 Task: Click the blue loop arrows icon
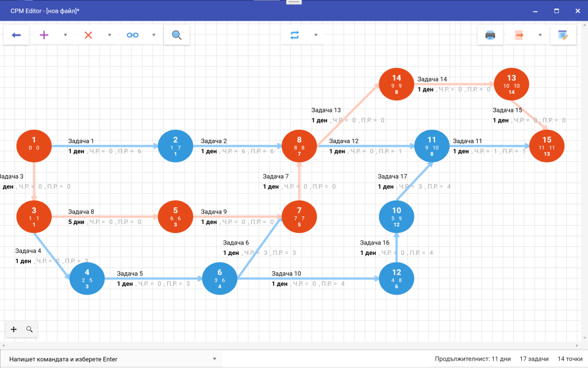point(295,35)
